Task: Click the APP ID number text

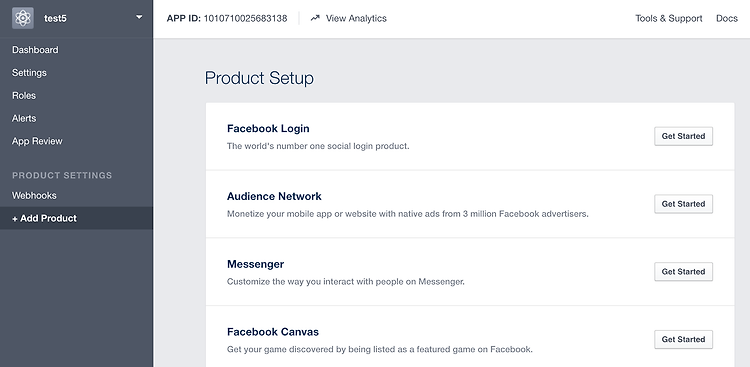Action: pyautogui.click(x=245, y=19)
